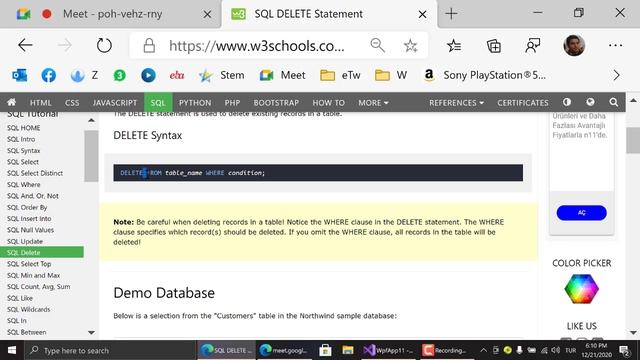Open HOW TO in the navbar

tap(329, 103)
